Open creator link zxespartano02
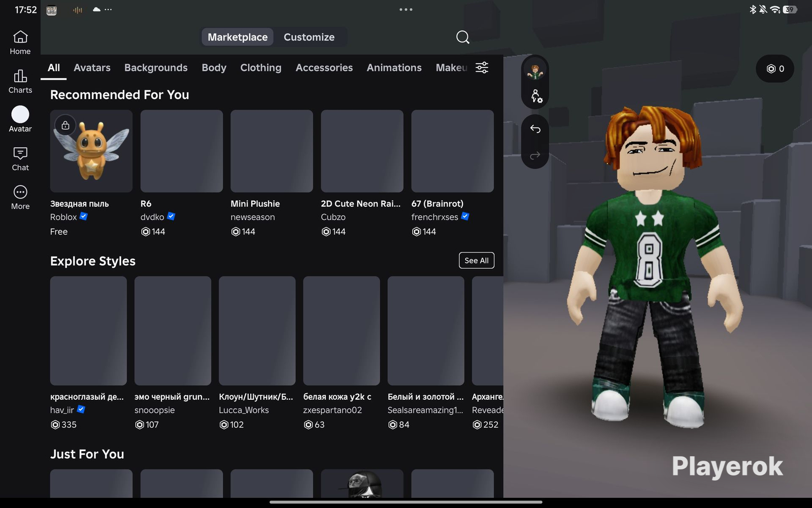Viewport: 812px width, 508px height. pyautogui.click(x=332, y=410)
